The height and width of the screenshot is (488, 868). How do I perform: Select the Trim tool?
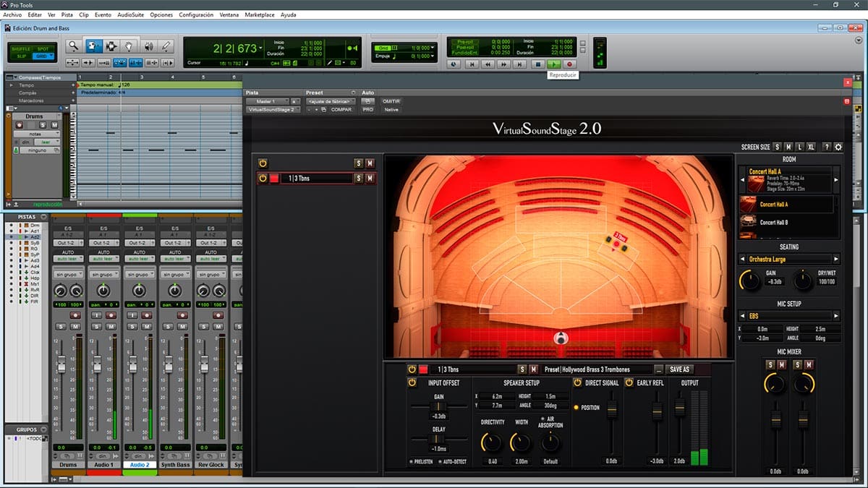[x=93, y=46]
